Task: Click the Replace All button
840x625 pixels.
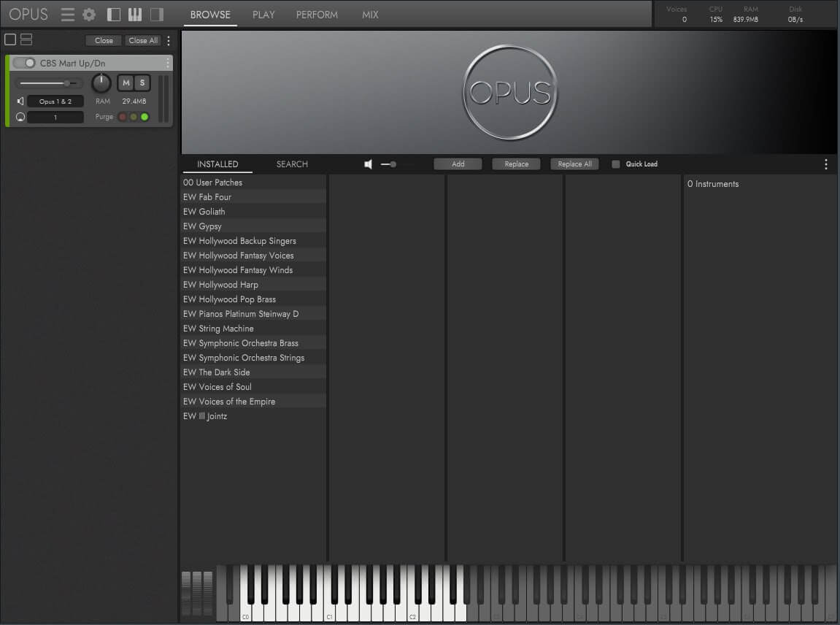Action: pyautogui.click(x=575, y=164)
